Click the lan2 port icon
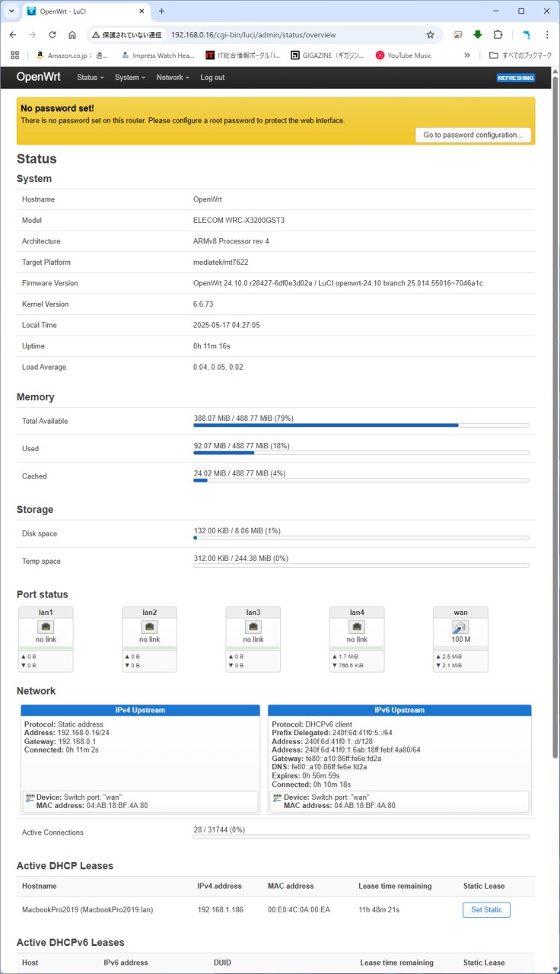Image resolution: width=560 pixels, height=974 pixels. (x=149, y=627)
